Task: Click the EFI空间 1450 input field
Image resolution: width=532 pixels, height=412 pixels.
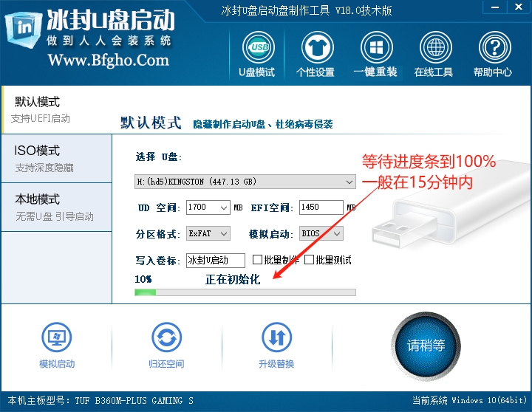Action: point(321,207)
